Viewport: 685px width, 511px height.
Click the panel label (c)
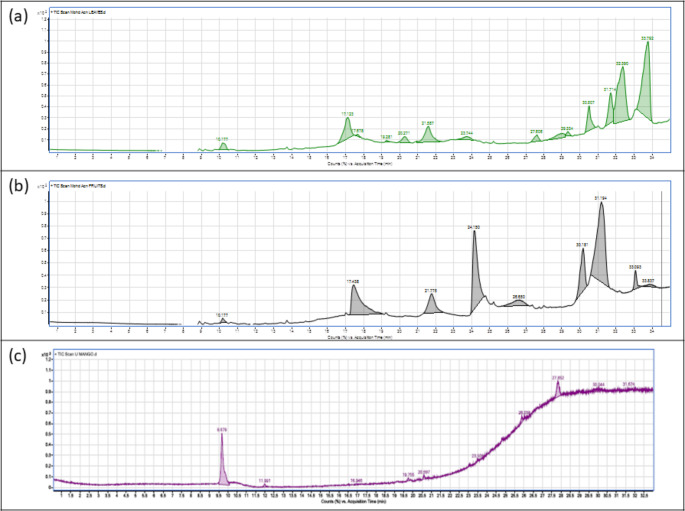tap(18, 356)
